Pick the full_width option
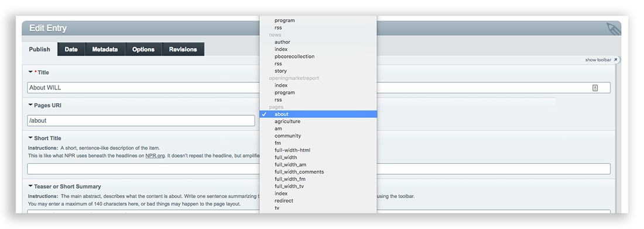 (318, 157)
